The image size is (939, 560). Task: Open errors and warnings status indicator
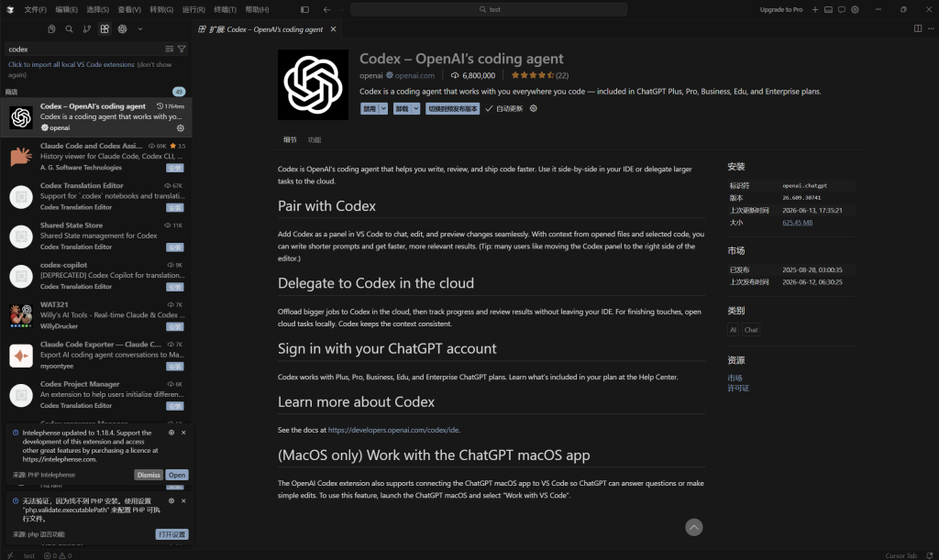point(58,555)
